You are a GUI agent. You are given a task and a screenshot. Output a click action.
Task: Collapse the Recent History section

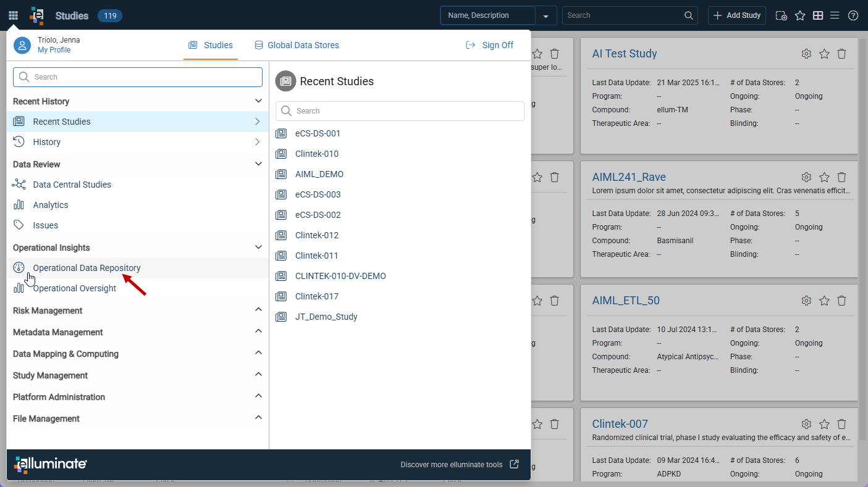click(x=258, y=101)
